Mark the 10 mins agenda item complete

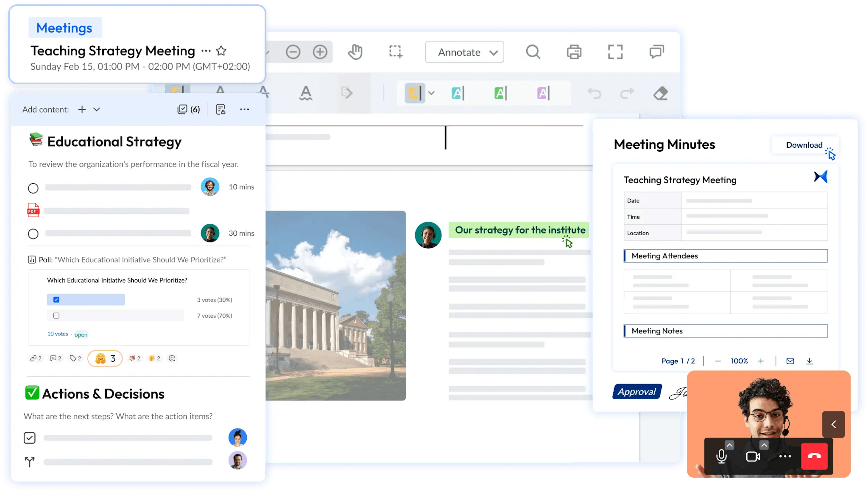[33, 188]
